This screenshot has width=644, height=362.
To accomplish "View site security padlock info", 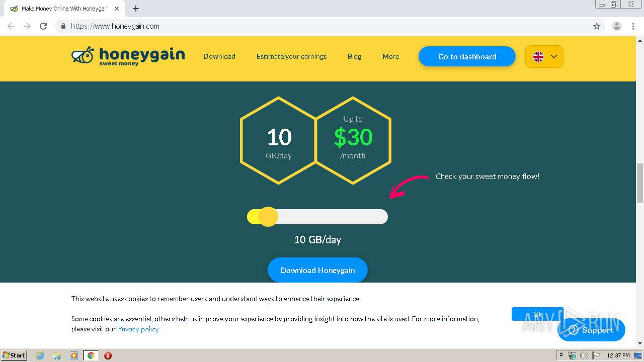I will tap(63, 26).
